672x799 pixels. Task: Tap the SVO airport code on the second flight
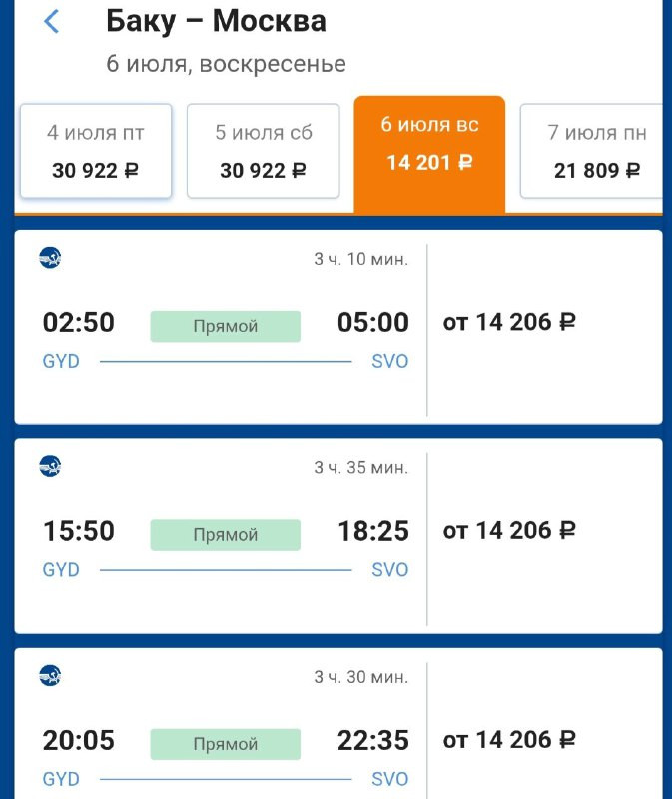click(x=390, y=569)
